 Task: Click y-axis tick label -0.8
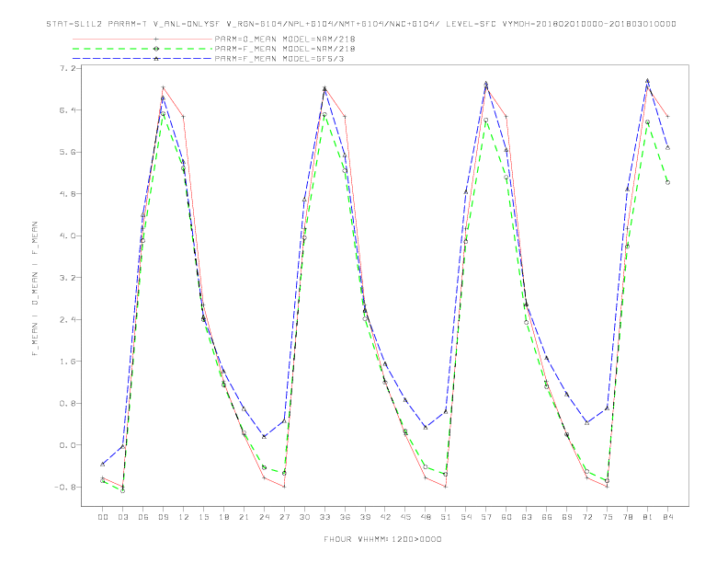[x=64, y=487]
